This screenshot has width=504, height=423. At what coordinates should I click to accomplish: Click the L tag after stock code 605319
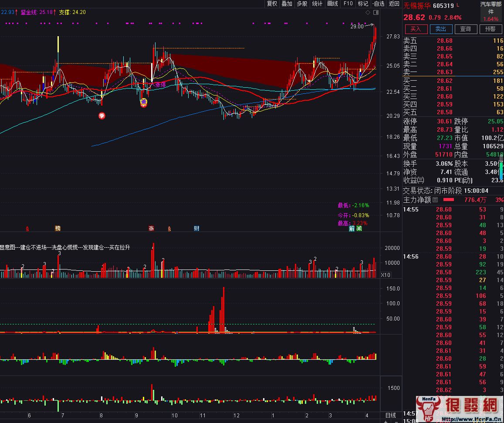pyautogui.click(x=458, y=5)
